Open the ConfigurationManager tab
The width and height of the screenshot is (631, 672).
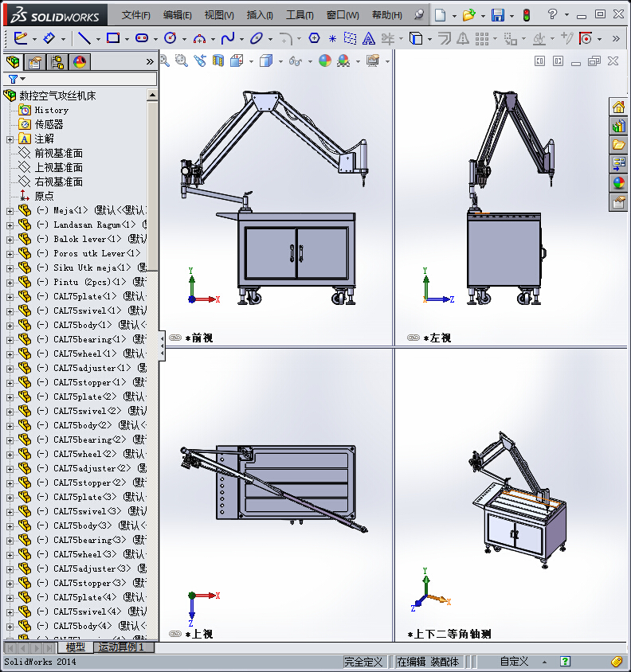[57, 62]
